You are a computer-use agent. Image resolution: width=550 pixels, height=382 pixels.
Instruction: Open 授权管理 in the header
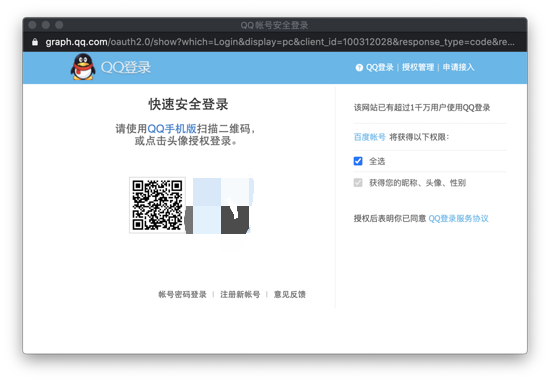coord(418,67)
